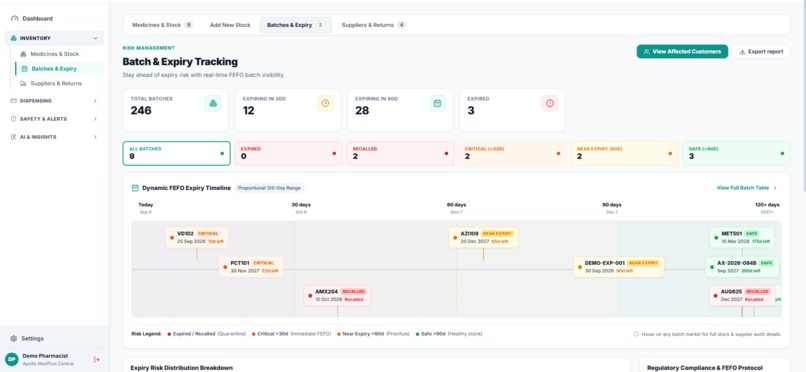Open View Full Batch Table link

(746, 188)
